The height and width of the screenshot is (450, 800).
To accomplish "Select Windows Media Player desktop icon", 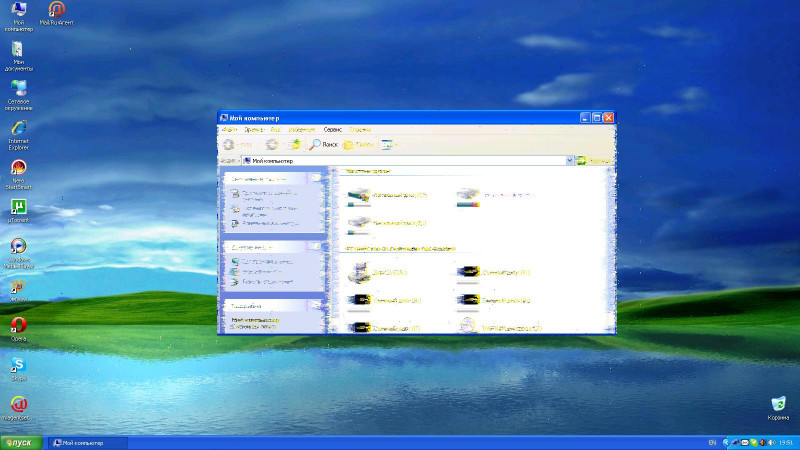I will coord(19,254).
